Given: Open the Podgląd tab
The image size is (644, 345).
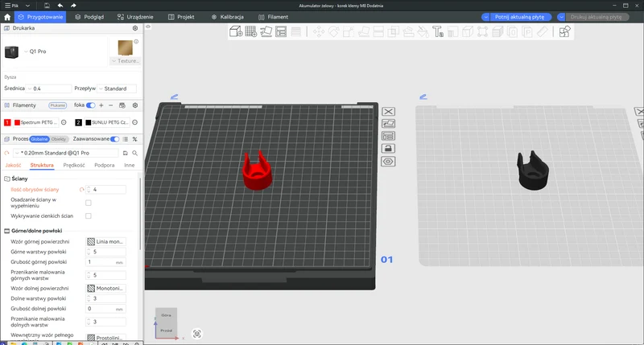Looking at the screenshot, I should [x=89, y=17].
